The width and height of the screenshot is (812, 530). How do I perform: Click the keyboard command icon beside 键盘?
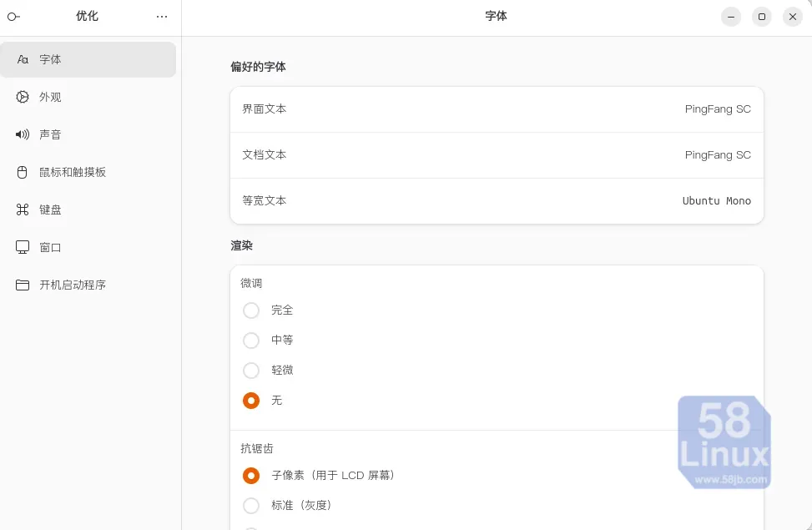point(23,209)
